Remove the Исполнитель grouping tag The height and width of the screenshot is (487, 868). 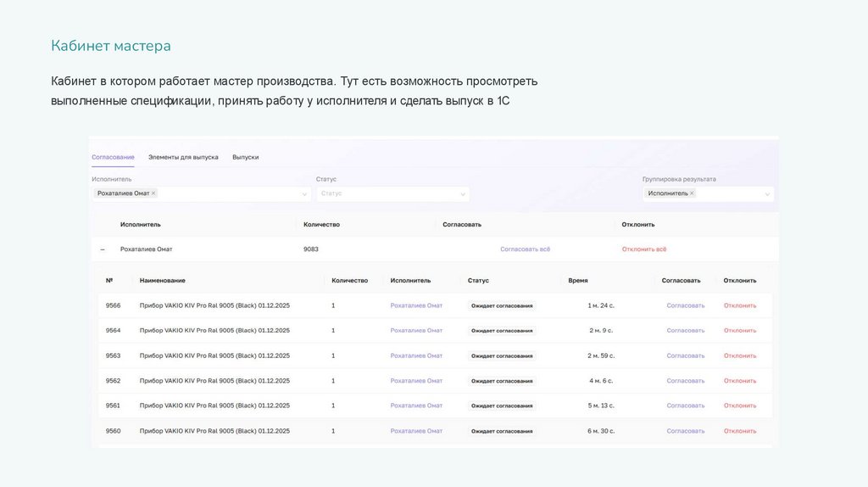point(692,193)
